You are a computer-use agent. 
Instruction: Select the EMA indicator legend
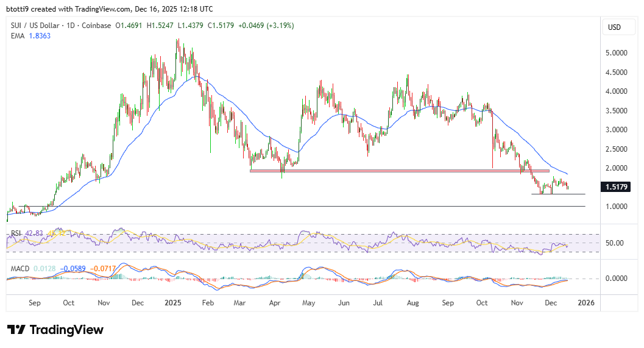click(17, 37)
